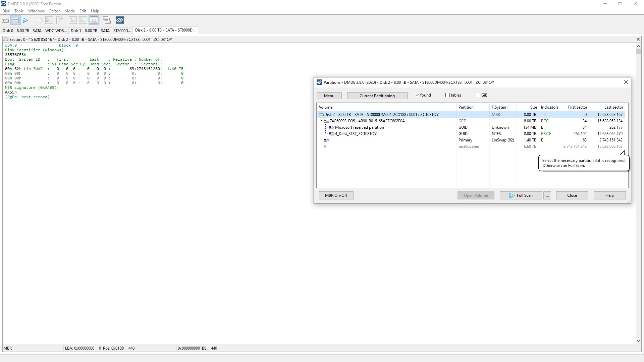The height and width of the screenshot is (362, 644).
Task: Click the Menu button in Partitions dialog
Action: click(x=329, y=96)
